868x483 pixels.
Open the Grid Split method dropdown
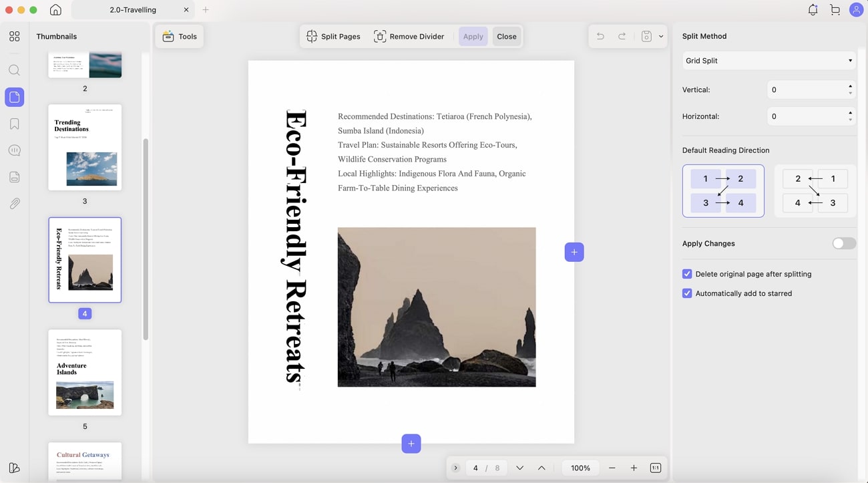pyautogui.click(x=769, y=61)
